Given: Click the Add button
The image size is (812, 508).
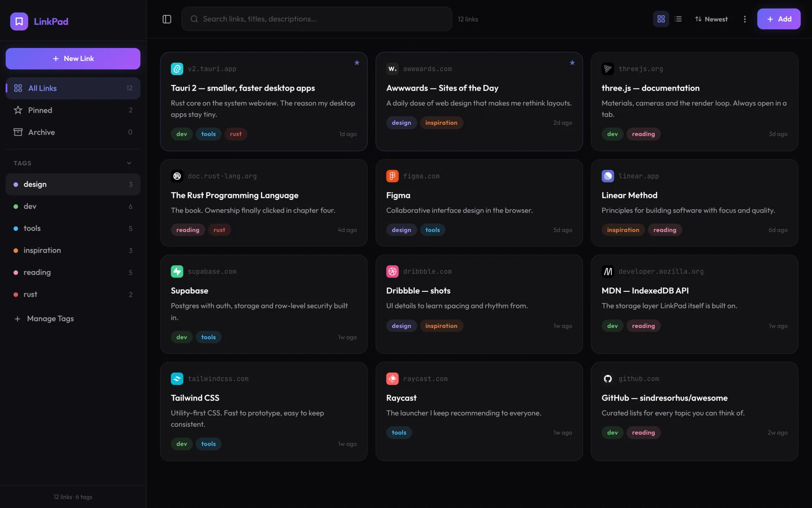Looking at the screenshot, I should pyautogui.click(x=779, y=19).
